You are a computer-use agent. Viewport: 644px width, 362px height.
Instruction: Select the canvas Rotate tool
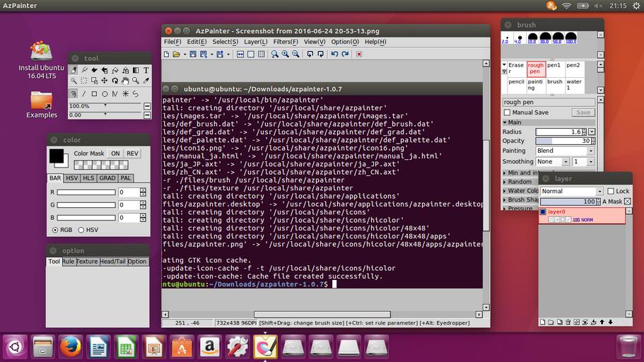coord(115,81)
